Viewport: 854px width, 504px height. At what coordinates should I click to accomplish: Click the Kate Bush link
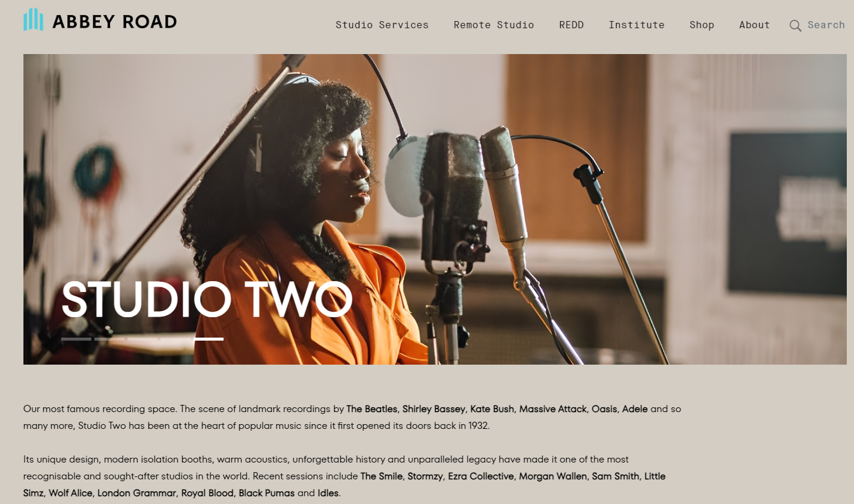[x=492, y=409]
